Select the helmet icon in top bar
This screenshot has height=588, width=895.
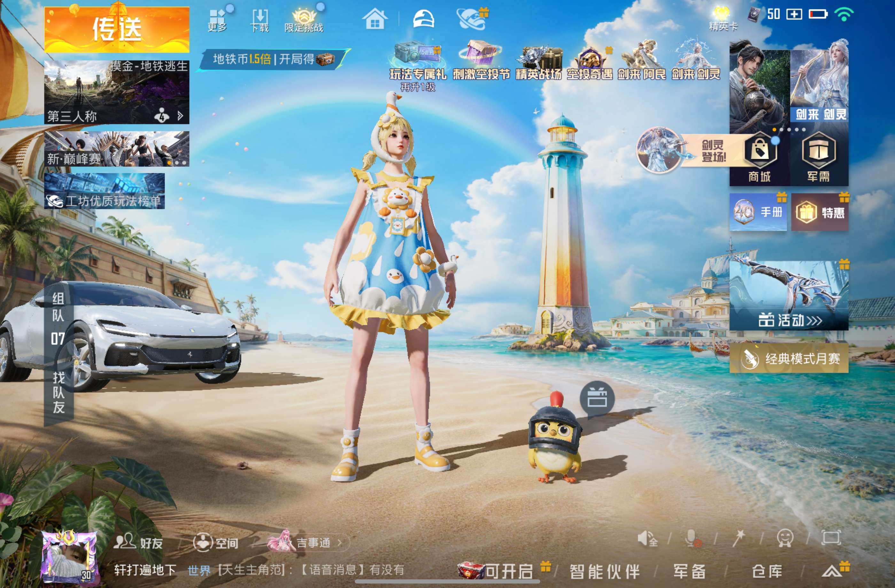click(424, 19)
